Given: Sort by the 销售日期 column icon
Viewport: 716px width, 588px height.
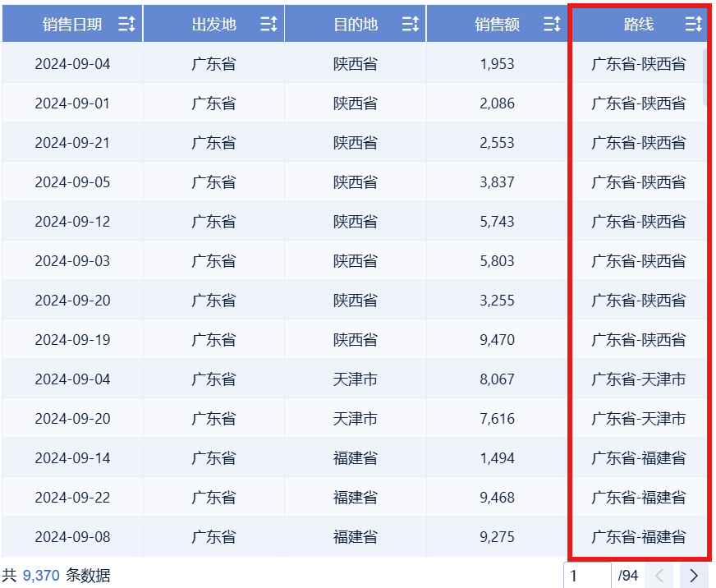Looking at the screenshot, I should pos(126,24).
